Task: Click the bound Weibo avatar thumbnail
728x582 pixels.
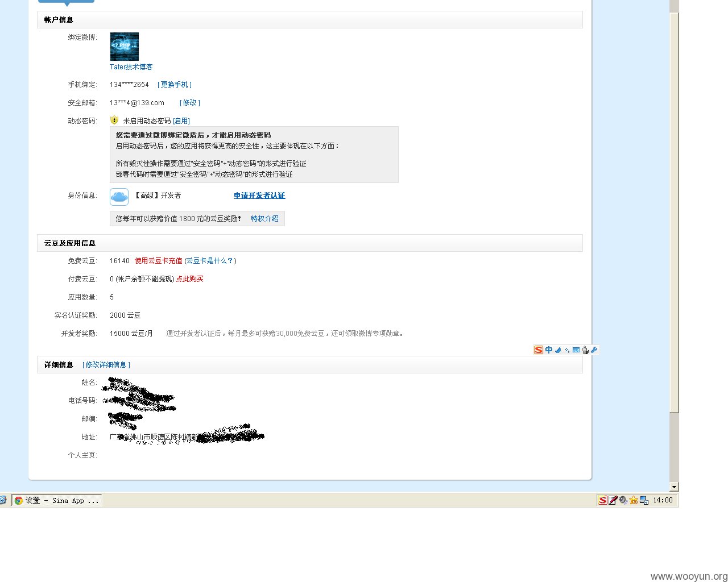Action: [125, 47]
